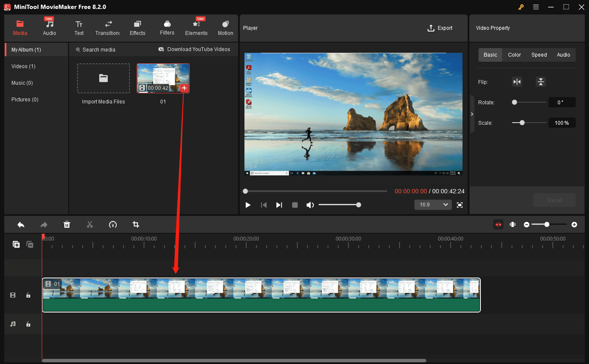Switch to Color property tab
Viewport: 589px width, 364px height.
point(514,55)
